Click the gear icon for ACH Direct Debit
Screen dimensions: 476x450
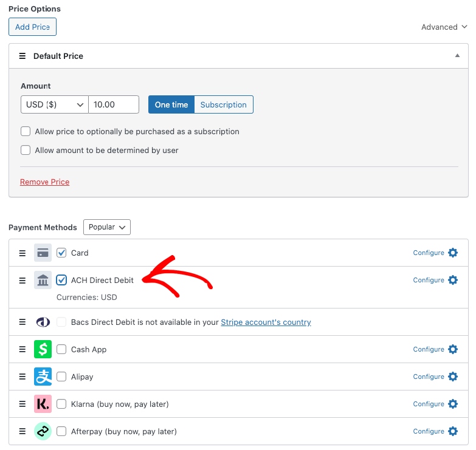point(453,280)
